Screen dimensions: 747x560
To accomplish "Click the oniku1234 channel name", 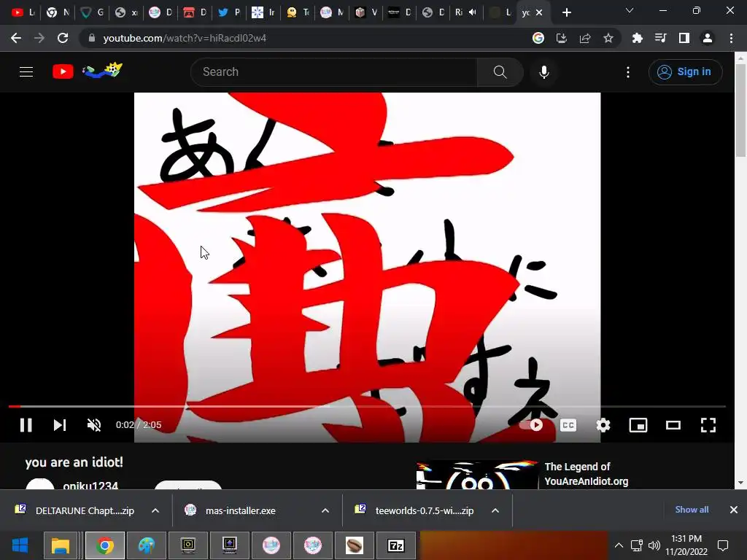I will tap(90, 485).
